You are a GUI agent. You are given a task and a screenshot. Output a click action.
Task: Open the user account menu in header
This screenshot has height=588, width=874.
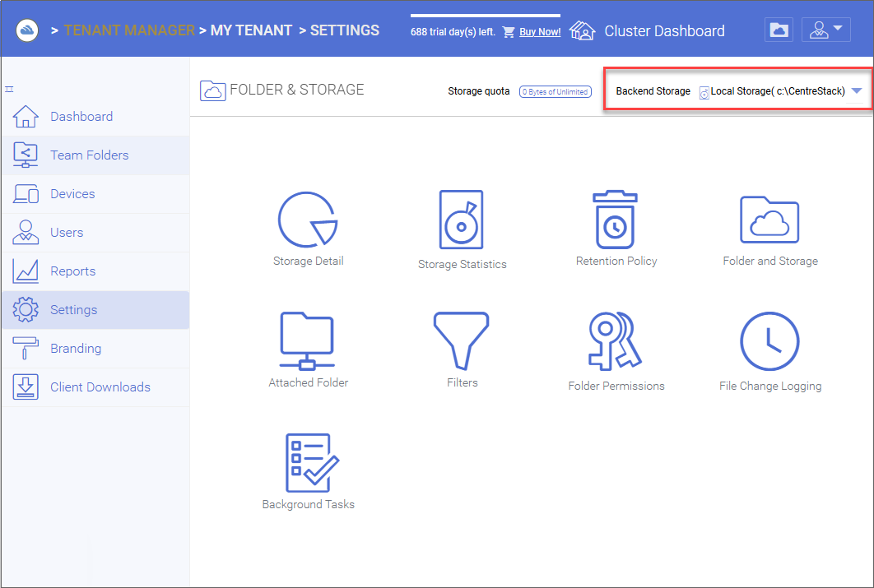(826, 30)
